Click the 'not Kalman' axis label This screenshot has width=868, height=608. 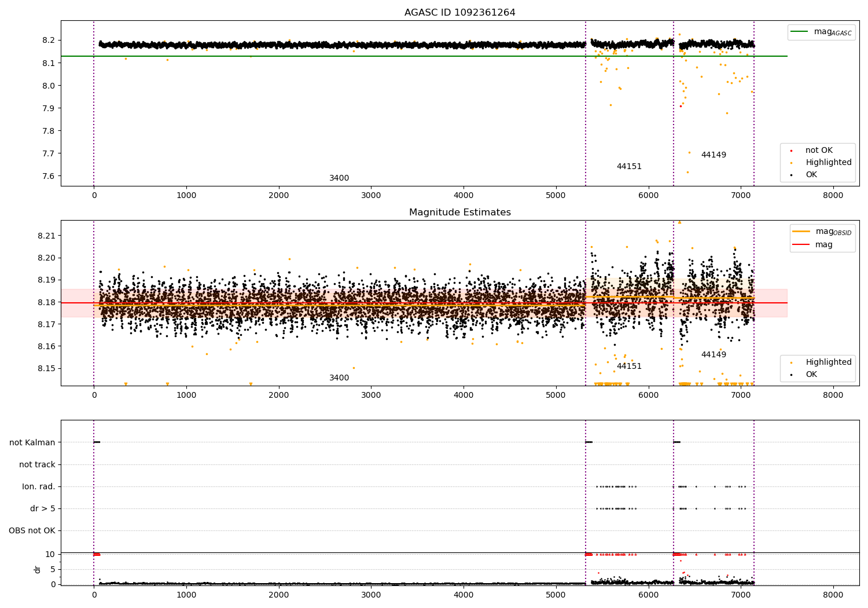click(x=32, y=443)
